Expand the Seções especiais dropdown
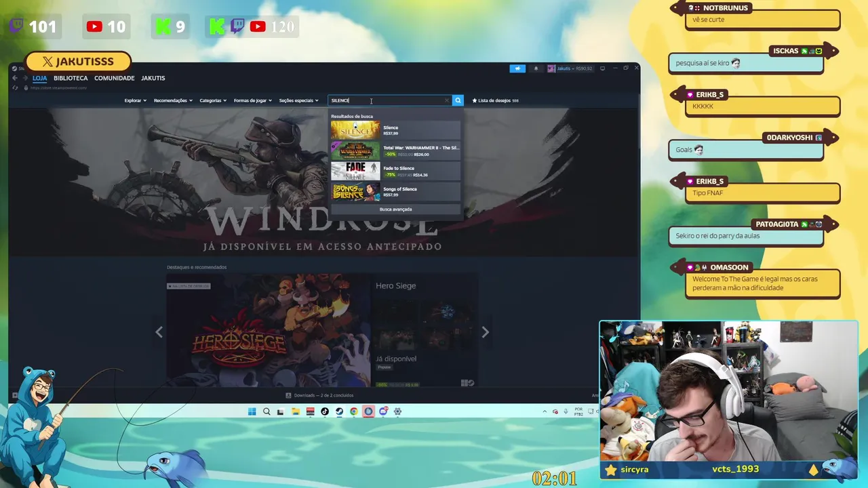868x488 pixels. [298, 100]
